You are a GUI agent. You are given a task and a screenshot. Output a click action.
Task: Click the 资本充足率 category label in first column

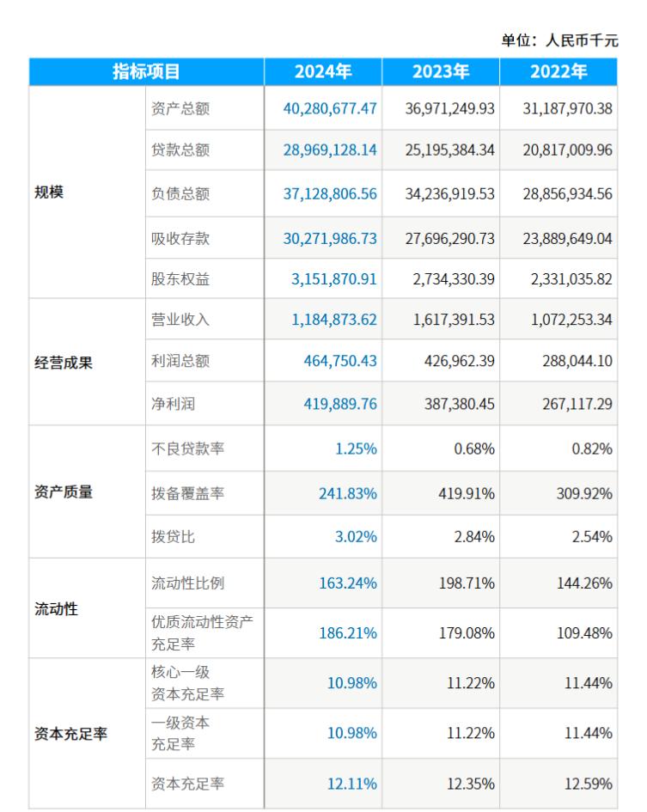pos(70,735)
